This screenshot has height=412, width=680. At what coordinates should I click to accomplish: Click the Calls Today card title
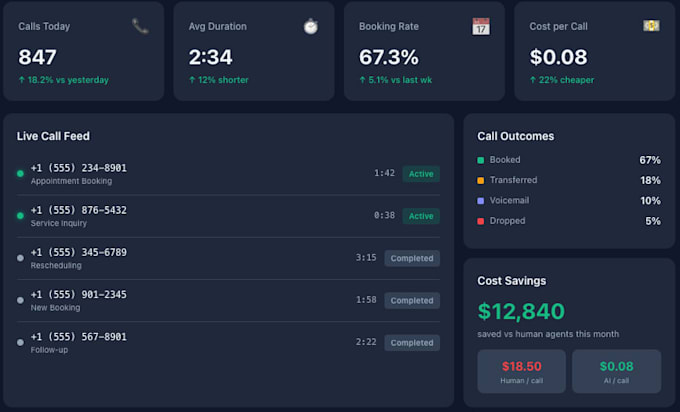(x=44, y=26)
